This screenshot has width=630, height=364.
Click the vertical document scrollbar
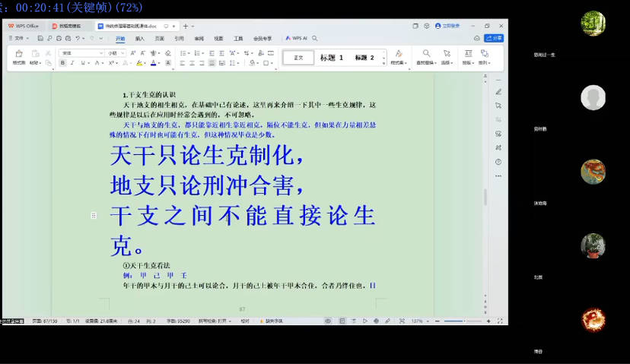[x=485, y=196]
